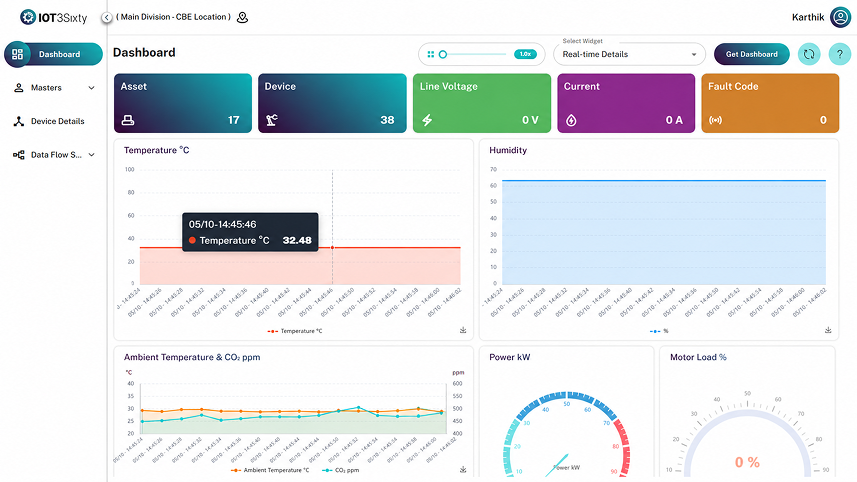The width and height of the screenshot is (857, 482).
Task: Click the Data Flow icon
Action: pyautogui.click(x=19, y=155)
